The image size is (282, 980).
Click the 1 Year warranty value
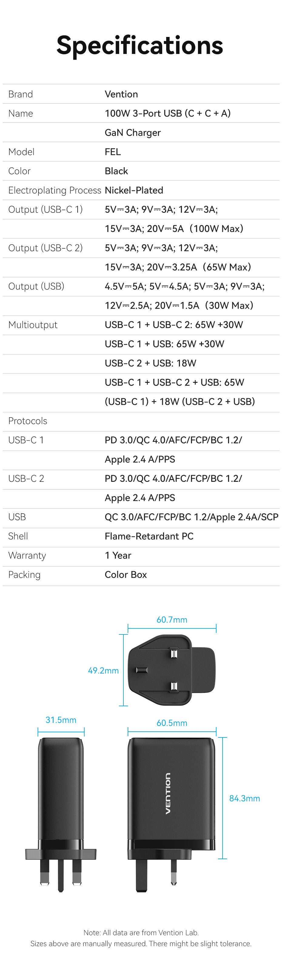[x=118, y=555]
